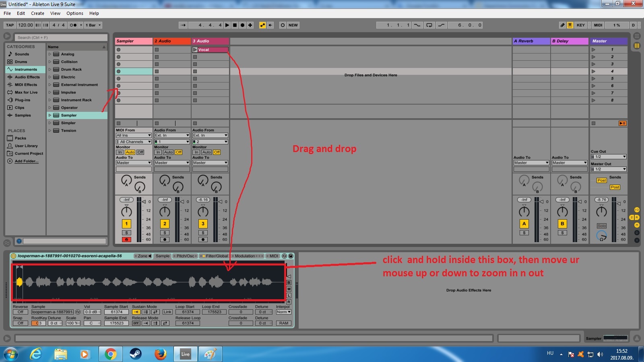Activate the Loop switch
Viewport: 644px width, 362px height.
tap(429, 25)
